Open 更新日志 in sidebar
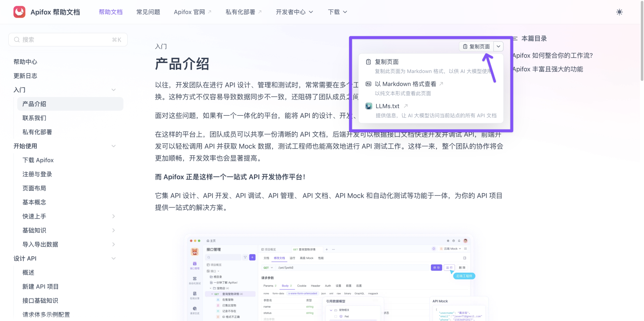 click(x=25, y=76)
